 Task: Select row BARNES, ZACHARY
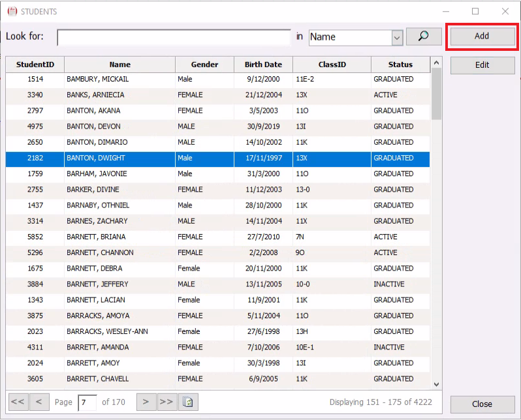tap(217, 221)
